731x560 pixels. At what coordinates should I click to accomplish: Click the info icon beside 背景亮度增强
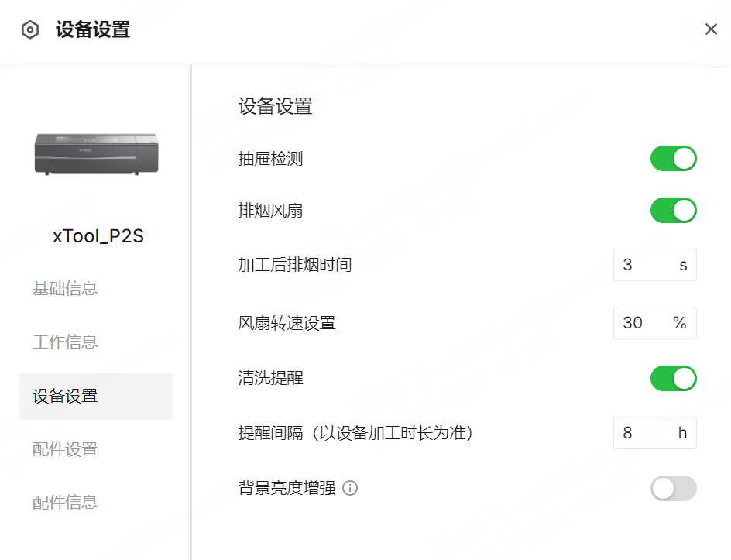pyautogui.click(x=350, y=489)
